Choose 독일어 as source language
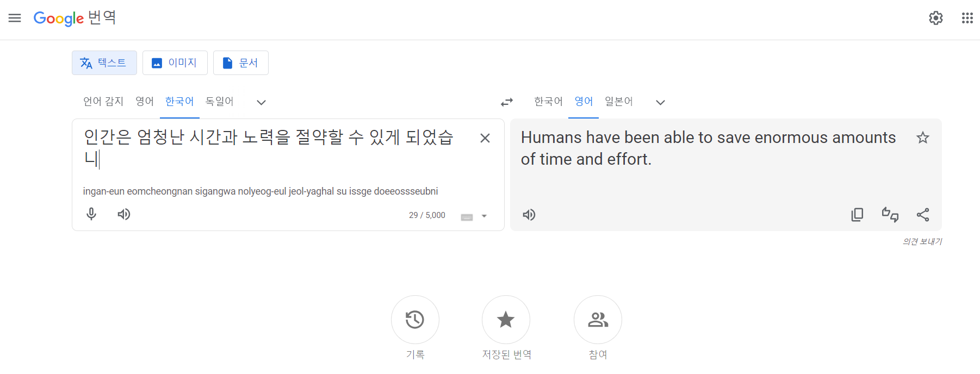 point(219,102)
